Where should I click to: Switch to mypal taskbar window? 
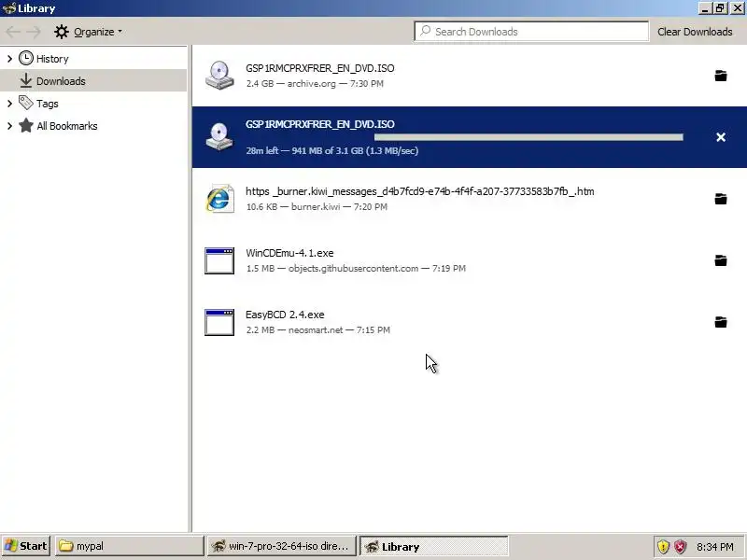[129, 546]
